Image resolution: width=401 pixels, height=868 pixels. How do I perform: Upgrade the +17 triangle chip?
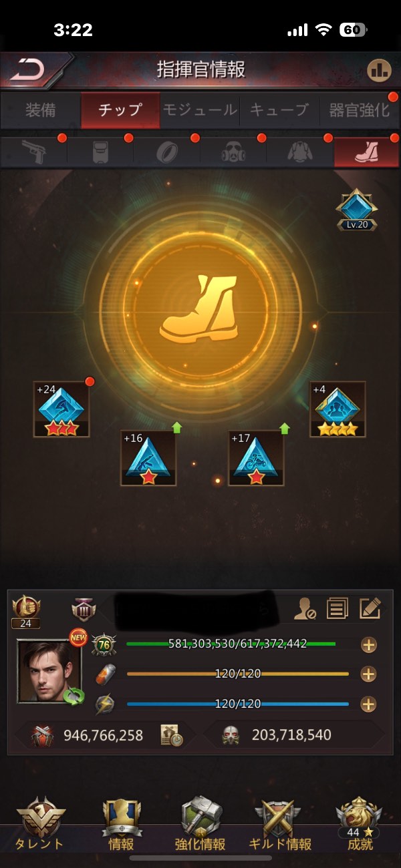click(256, 458)
